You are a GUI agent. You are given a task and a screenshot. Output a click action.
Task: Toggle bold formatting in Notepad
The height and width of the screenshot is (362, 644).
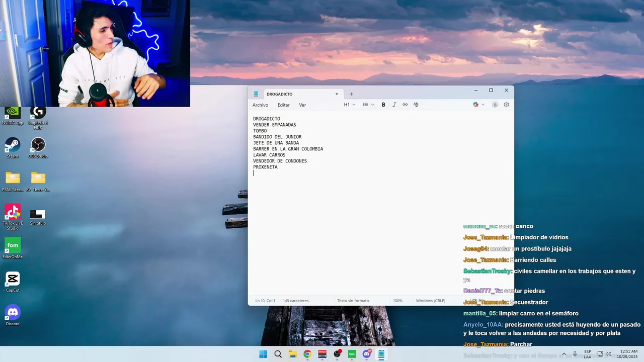(383, 105)
